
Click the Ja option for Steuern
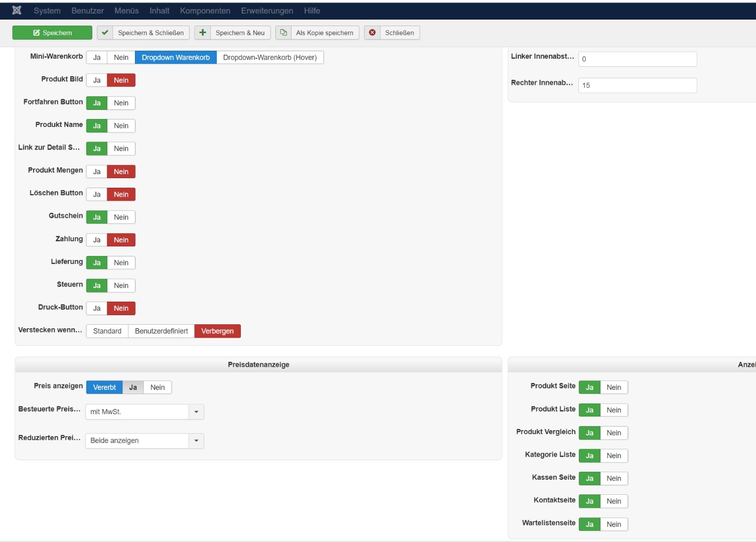(97, 286)
